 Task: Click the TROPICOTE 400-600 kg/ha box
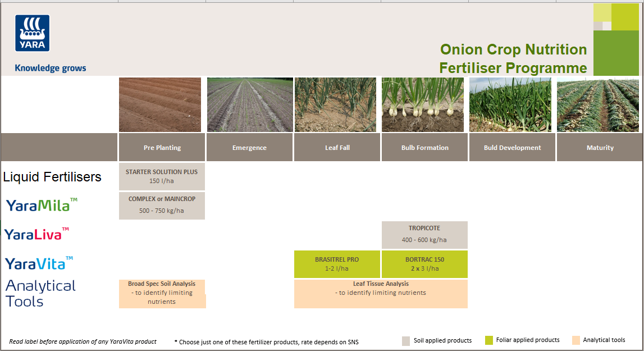click(424, 235)
